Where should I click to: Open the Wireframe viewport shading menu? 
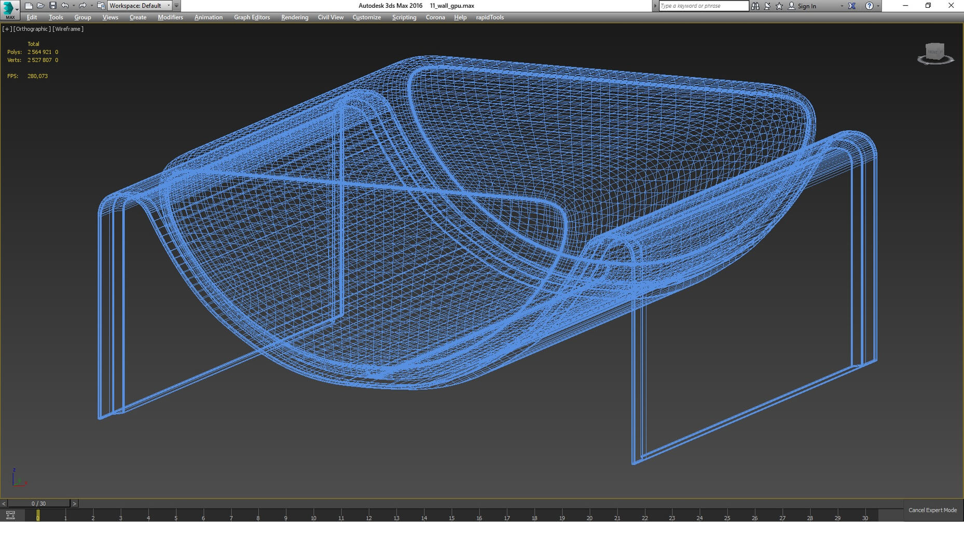68,29
